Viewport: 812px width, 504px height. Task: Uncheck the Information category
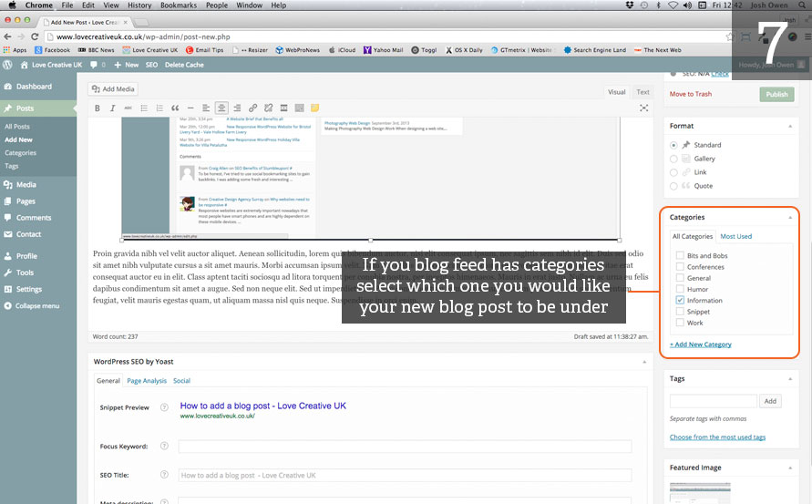[680, 300]
